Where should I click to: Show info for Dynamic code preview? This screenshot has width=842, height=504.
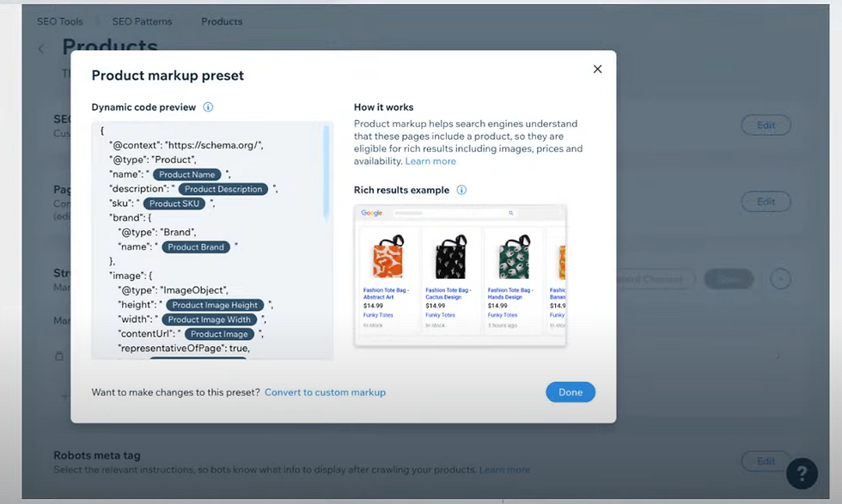[x=208, y=106]
